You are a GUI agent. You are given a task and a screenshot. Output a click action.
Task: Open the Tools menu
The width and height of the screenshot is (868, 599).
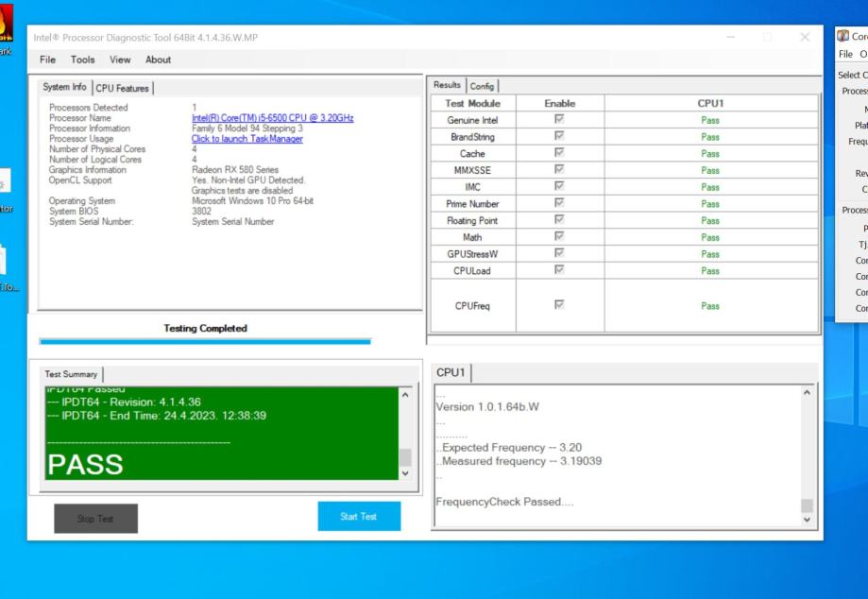coord(82,60)
